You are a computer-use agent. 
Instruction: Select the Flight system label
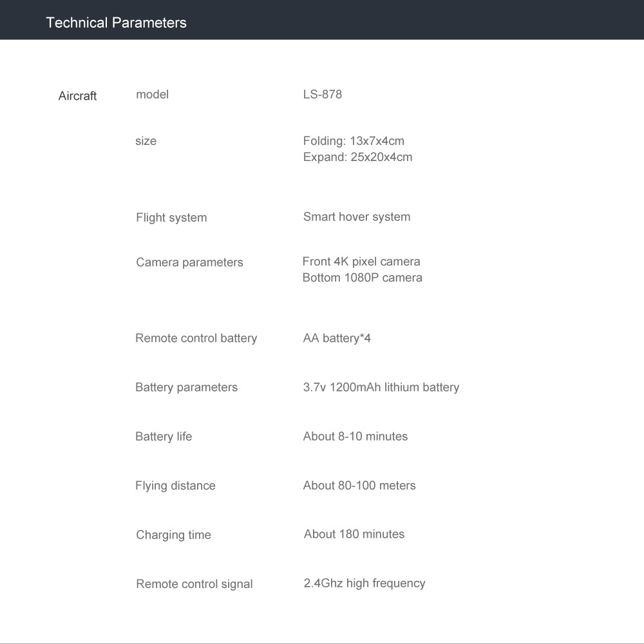pyautogui.click(x=171, y=218)
